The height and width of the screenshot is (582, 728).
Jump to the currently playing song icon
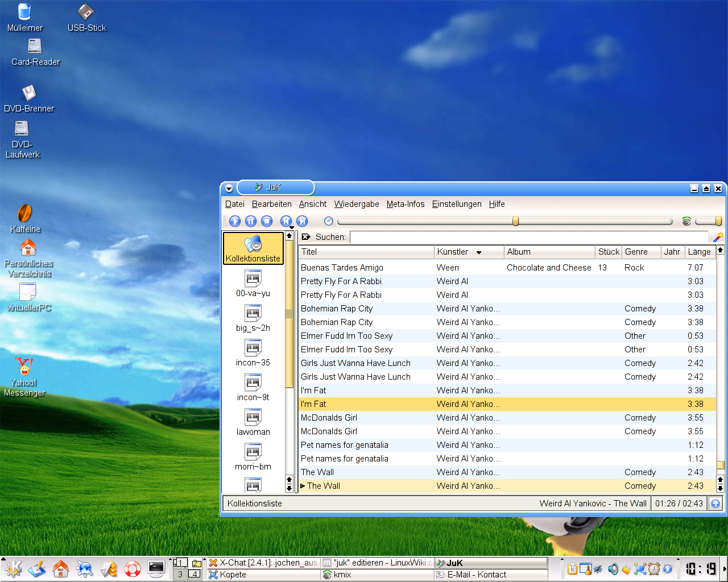715,504
